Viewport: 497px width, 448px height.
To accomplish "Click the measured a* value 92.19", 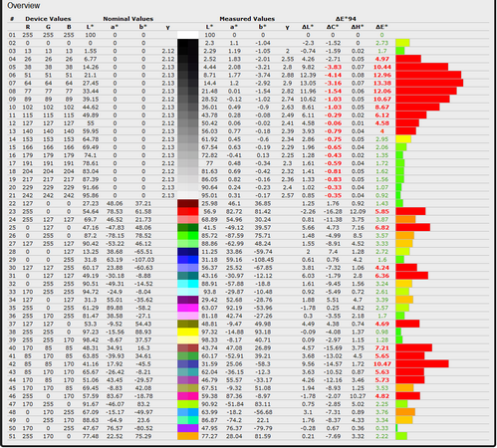I will point(234,308).
